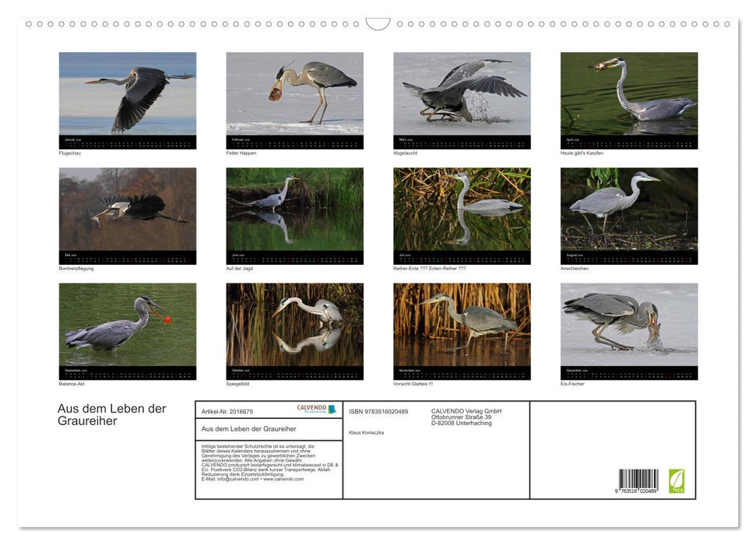The width and height of the screenshot is (756, 545).
Task: Click the calendar hanger hook at top
Action: (378, 23)
